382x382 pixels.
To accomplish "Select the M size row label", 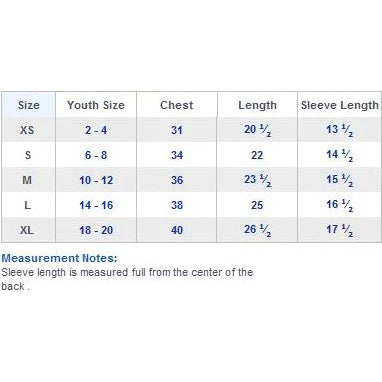I will (27, 180).
